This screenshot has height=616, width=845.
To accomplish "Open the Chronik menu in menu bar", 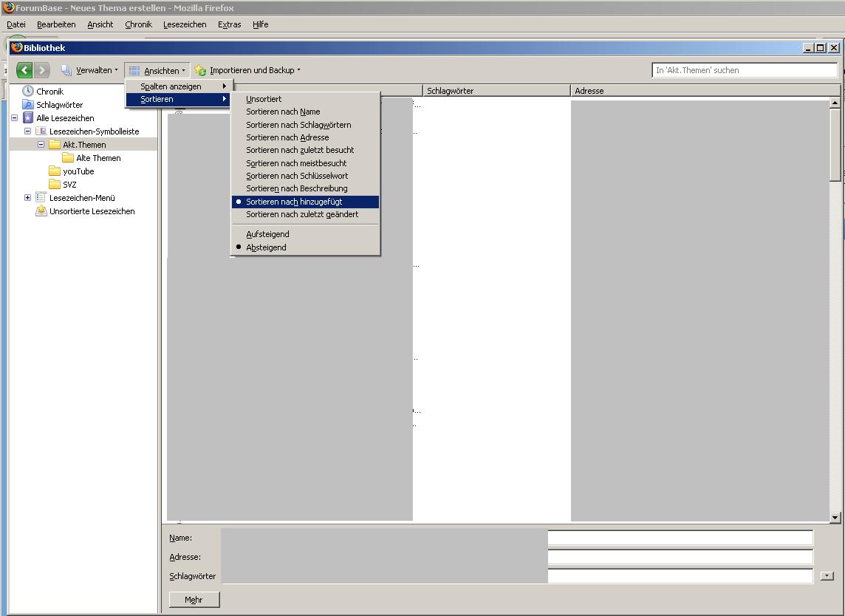I will point(139,24).
